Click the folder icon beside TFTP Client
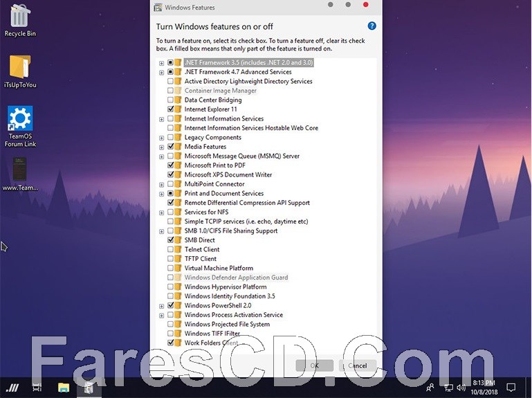This screenshot has height=398, width=532. [178, 258]
